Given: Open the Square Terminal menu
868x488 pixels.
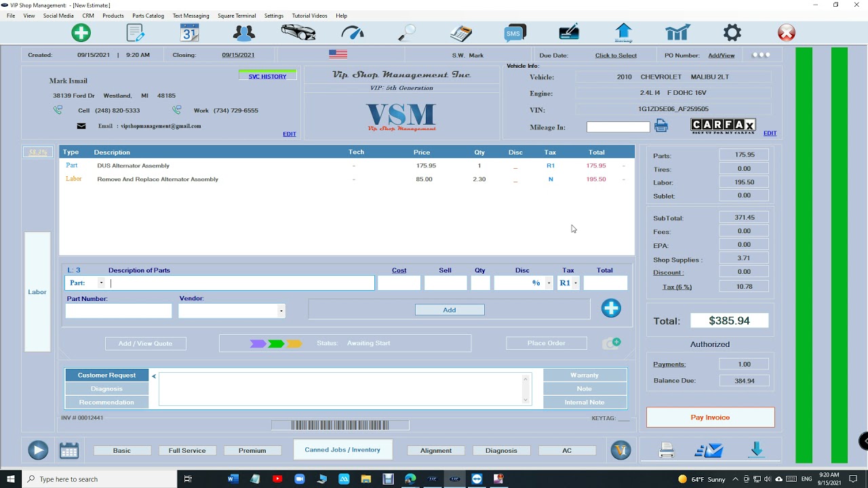Looking at the screenshot, I should [237, 16].
